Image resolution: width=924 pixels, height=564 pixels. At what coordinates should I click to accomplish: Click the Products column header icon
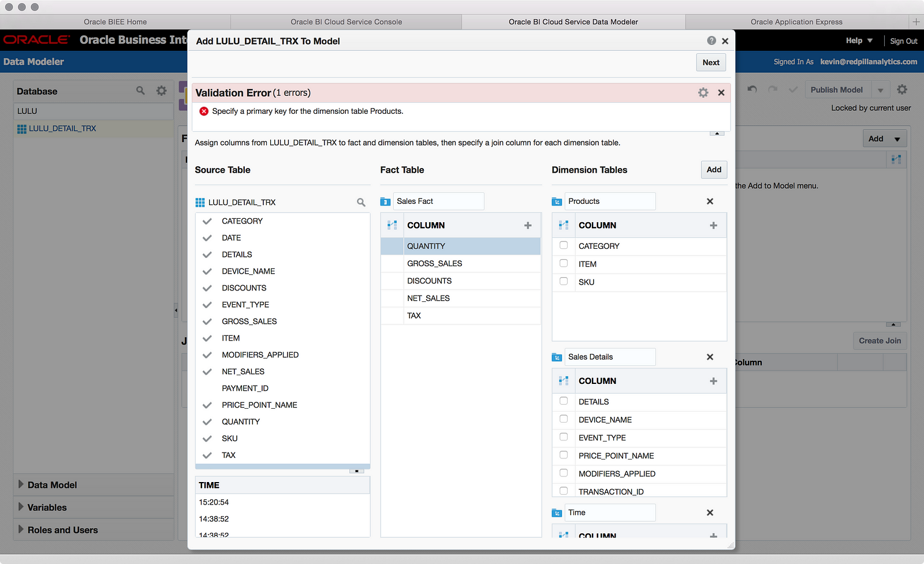[x=564, y=225]
